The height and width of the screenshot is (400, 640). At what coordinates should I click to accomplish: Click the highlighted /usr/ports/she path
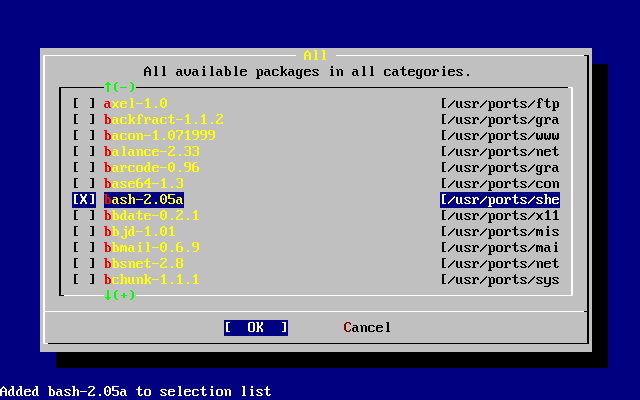(499, 199)
